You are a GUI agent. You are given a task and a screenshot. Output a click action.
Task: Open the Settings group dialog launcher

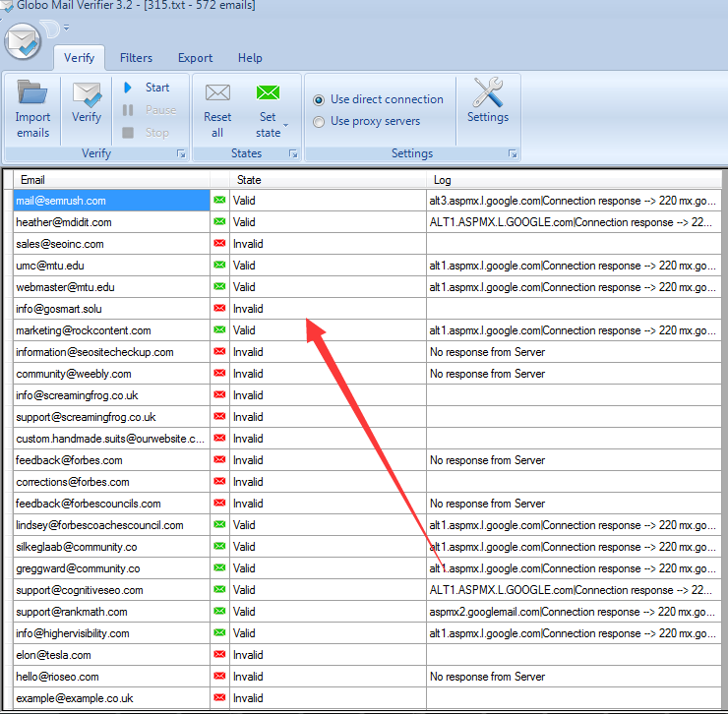[x=513, y=154]
